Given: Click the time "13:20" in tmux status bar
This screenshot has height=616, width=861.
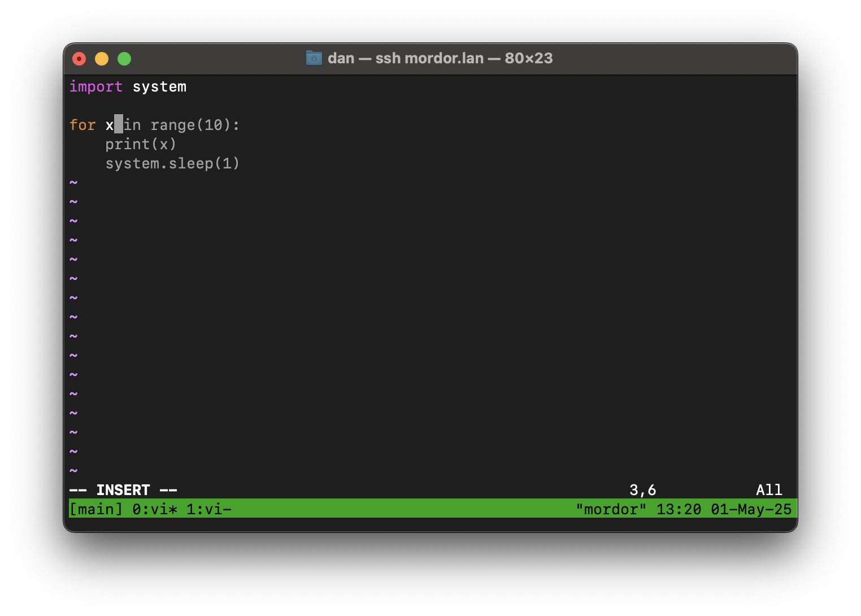Looking at the screenshot, I should tap(679, 509).
